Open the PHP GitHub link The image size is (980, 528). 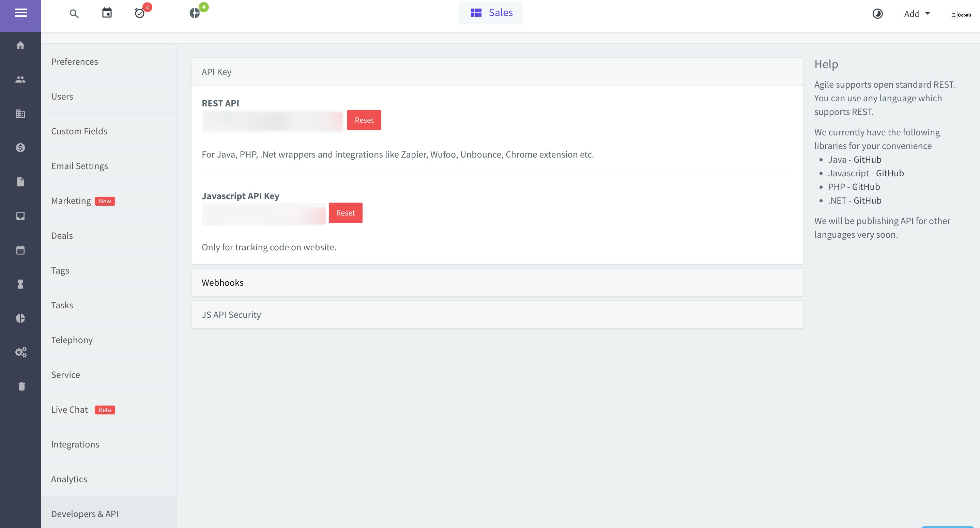(x=866, y=187)
